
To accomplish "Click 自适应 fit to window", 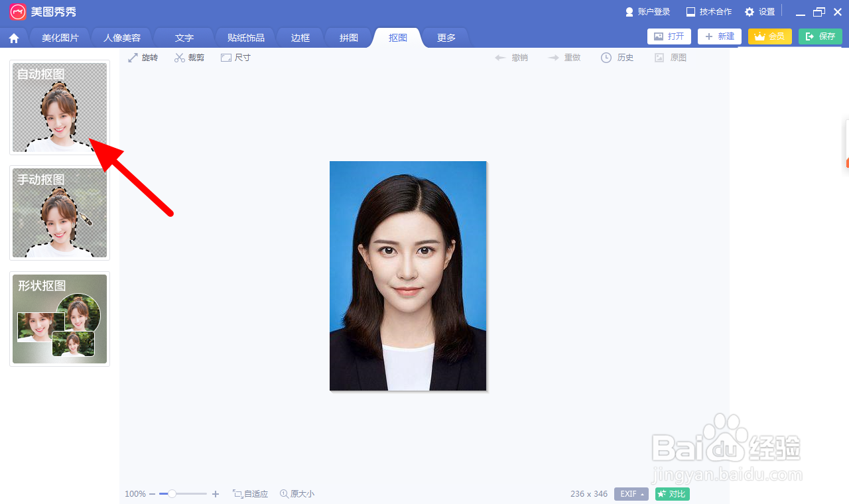I will [250, 494].
